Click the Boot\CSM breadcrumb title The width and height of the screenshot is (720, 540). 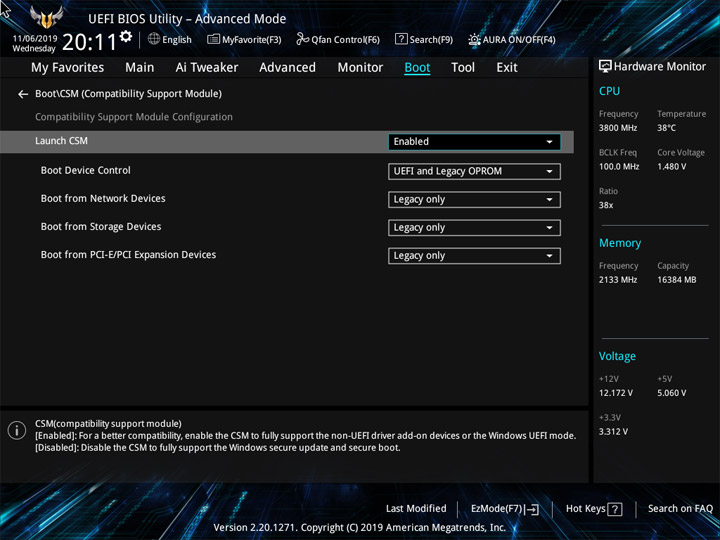129,94
